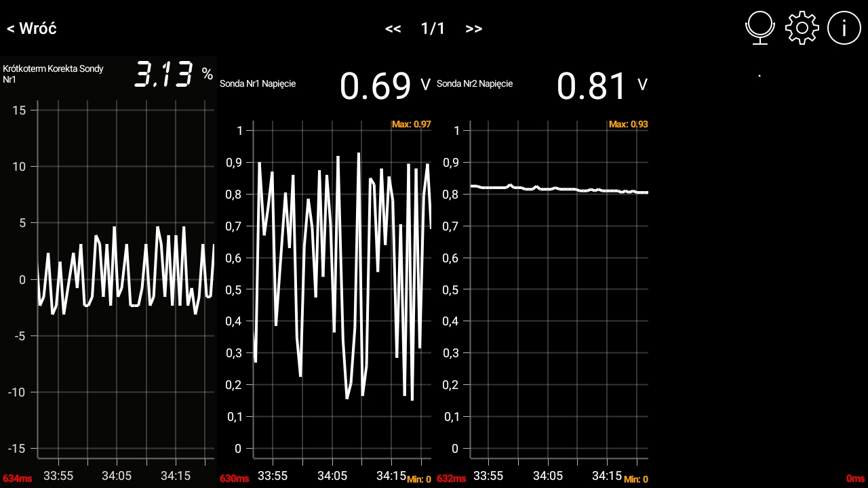Click the "< Wróć" back button

tap(32, 28)
